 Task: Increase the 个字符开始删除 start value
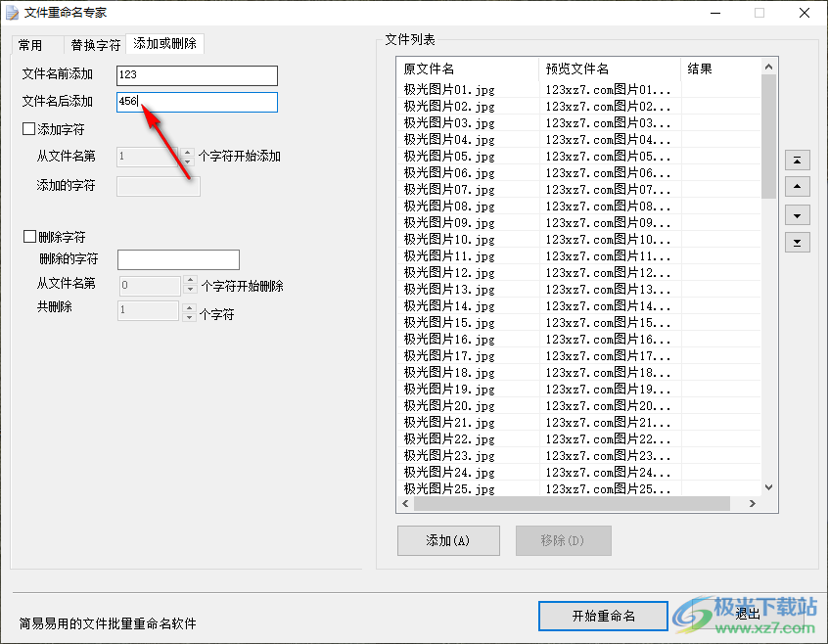(190, 280)
